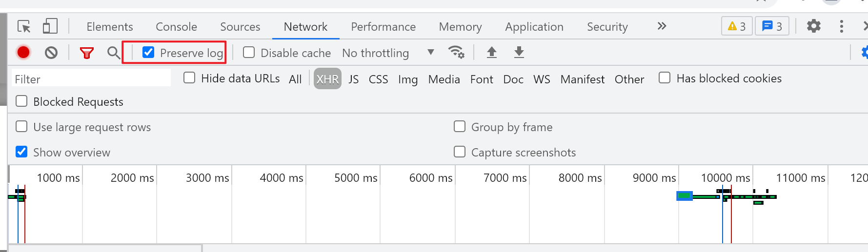The height and width of the screenshot is (252, 868).
Task: Click the export HAR download arrow
Action: [519, 52]
